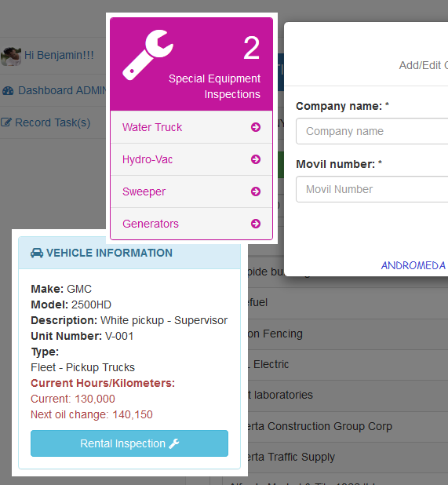Image resolution: width=448 pixels, height=485 pixels.
Task: Open the Water Truck inspection link
Action: pos(191,127)
